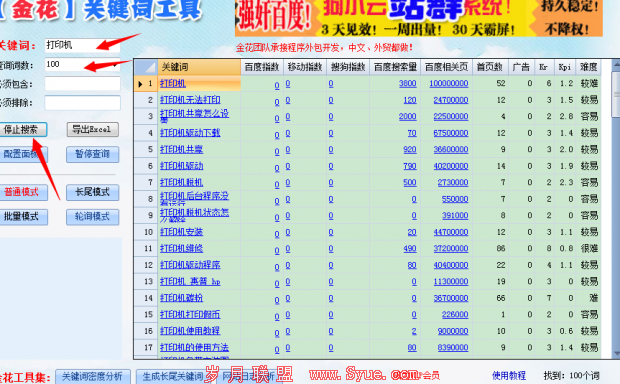This screenshot has width=620, height=384.
Task: Sort by the 首页数 column header
Action: tap(490, 67)
